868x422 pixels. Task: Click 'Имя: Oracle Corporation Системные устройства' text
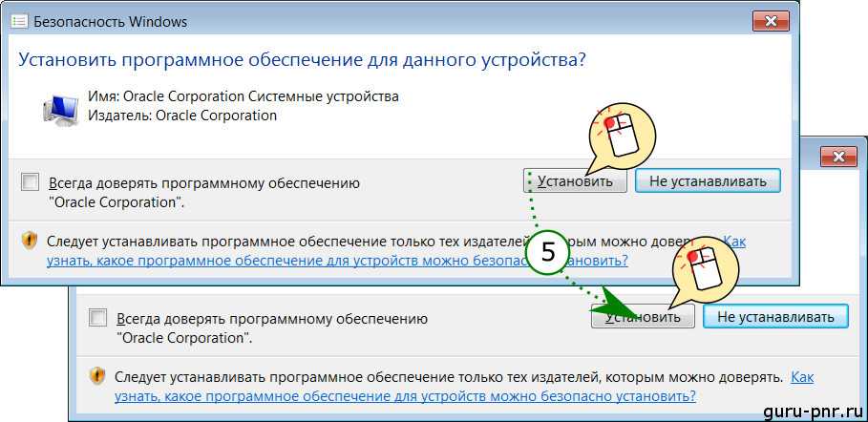[243, 96]
